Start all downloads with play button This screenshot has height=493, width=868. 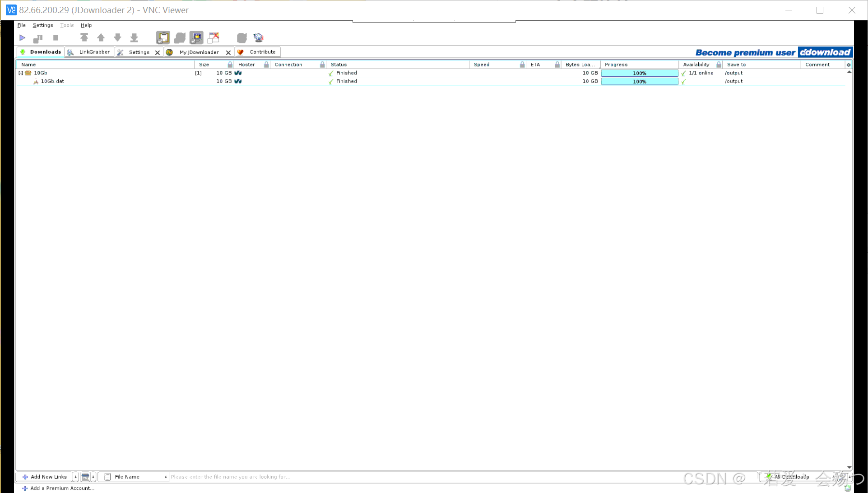coord(22,38)
